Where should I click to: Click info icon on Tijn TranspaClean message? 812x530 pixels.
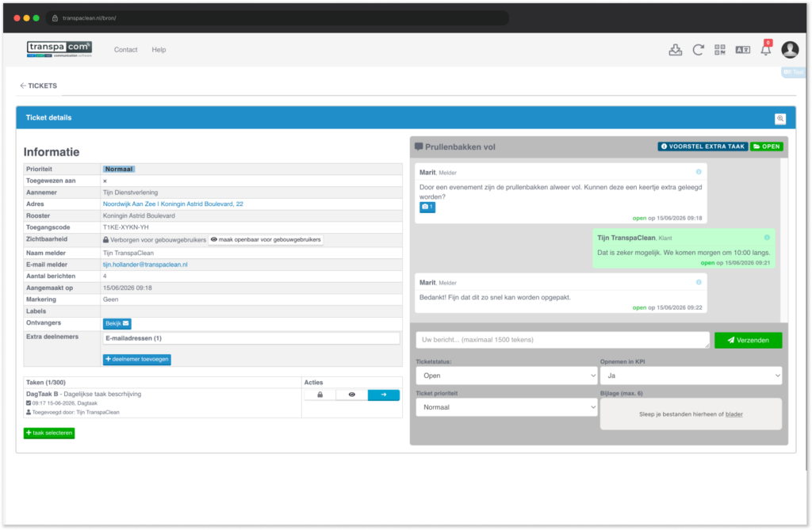767,238
